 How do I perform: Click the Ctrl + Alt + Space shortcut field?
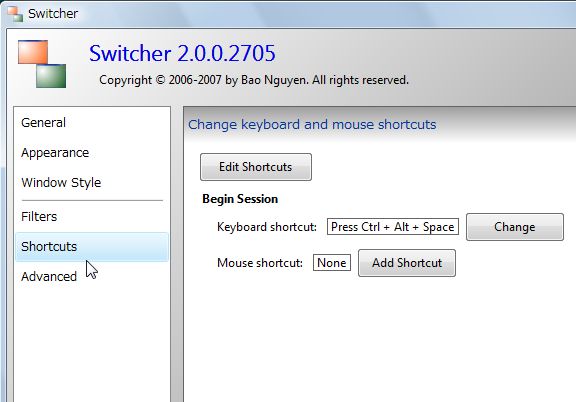(393, 227)
